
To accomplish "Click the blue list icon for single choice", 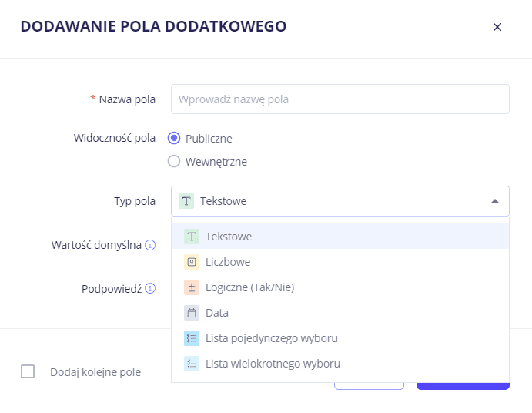I will (192, 338).
